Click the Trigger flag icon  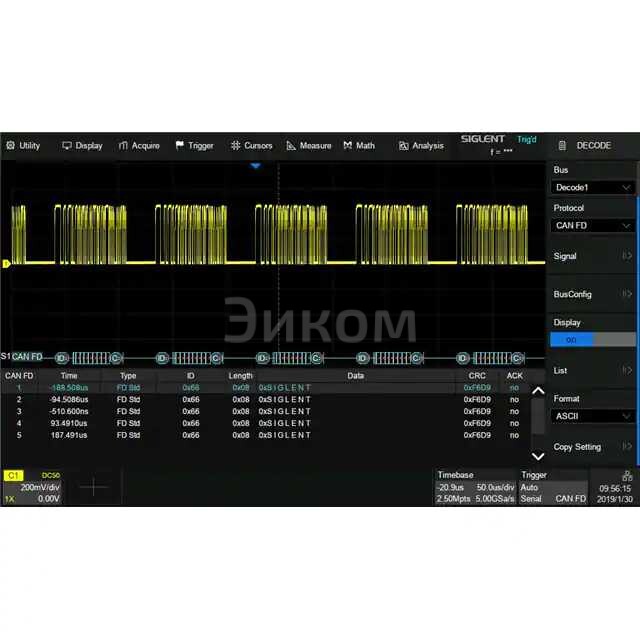(180, 145)
